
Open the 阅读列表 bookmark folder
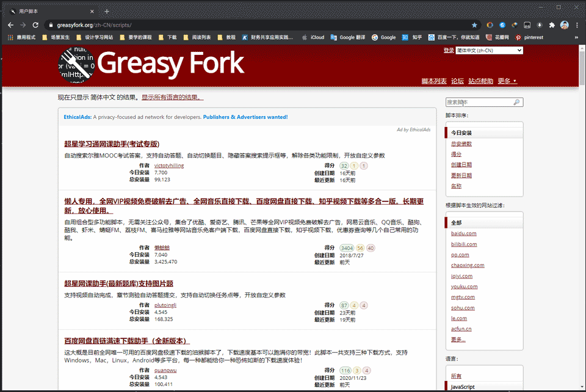point(197,37)
